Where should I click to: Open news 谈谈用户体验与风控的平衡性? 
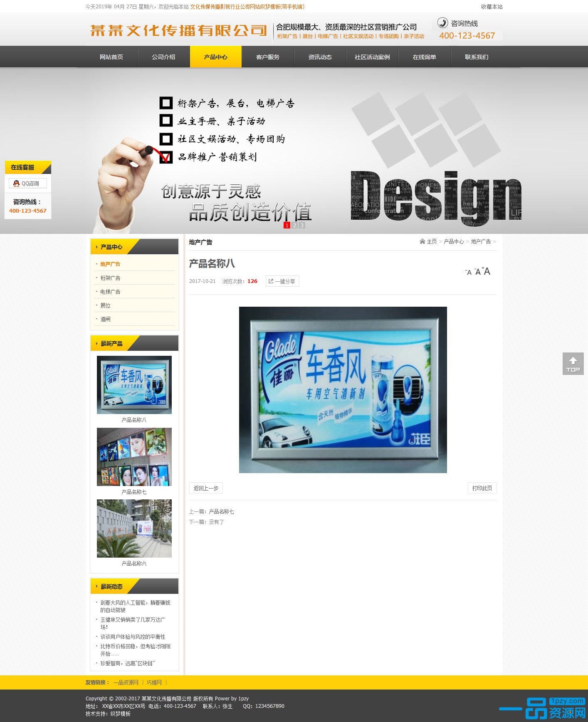133,637
